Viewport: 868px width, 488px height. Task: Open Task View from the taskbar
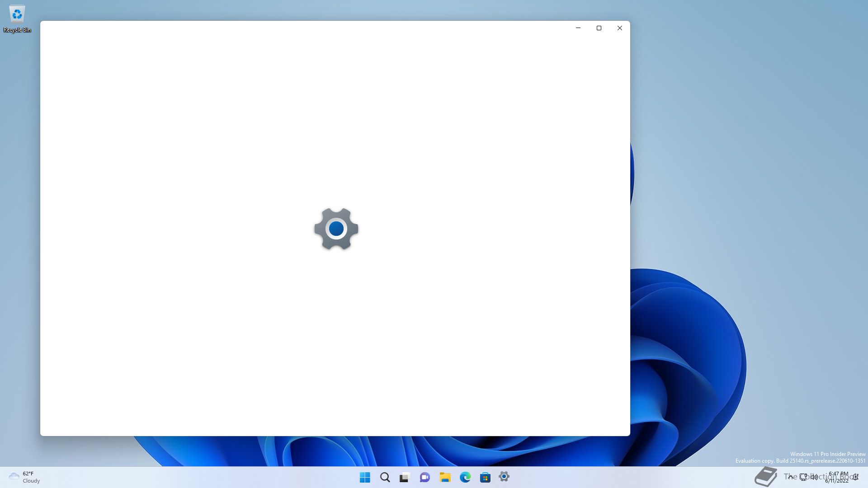click(x=405, y=477)
